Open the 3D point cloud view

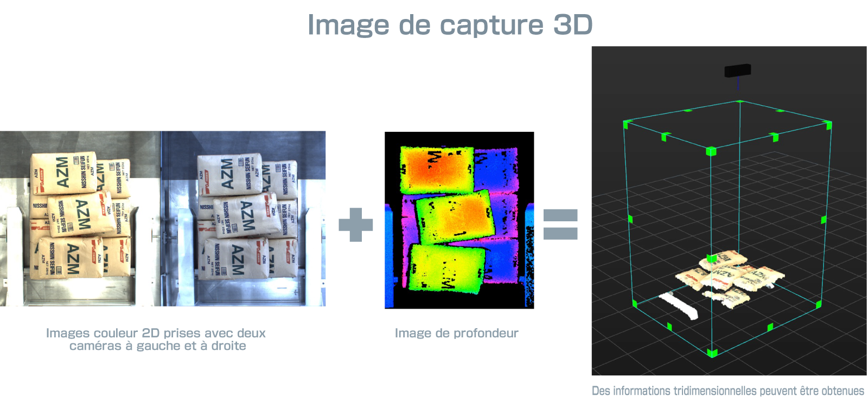[729, 210]
